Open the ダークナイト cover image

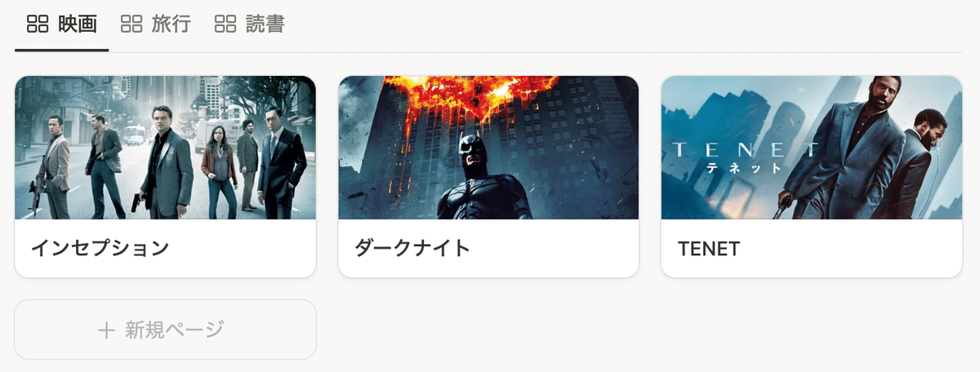[488, 148]
